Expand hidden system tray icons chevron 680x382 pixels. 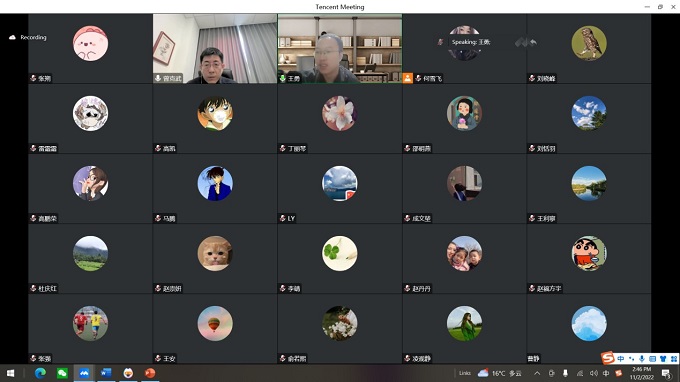537,373
